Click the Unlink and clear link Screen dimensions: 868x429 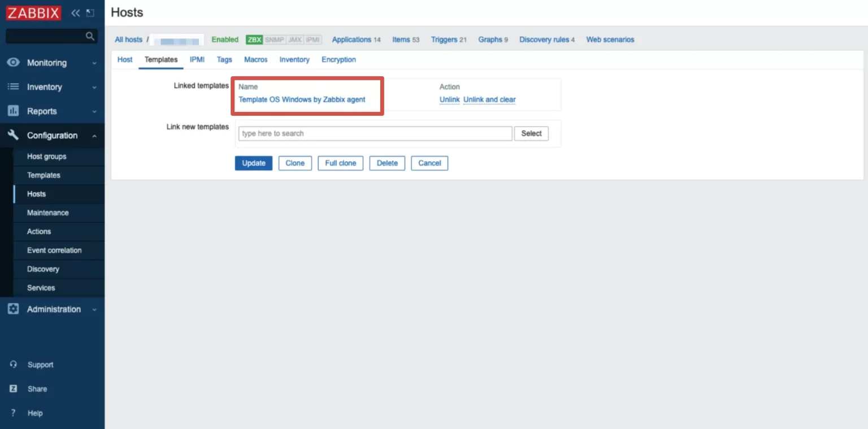point(489,99)
